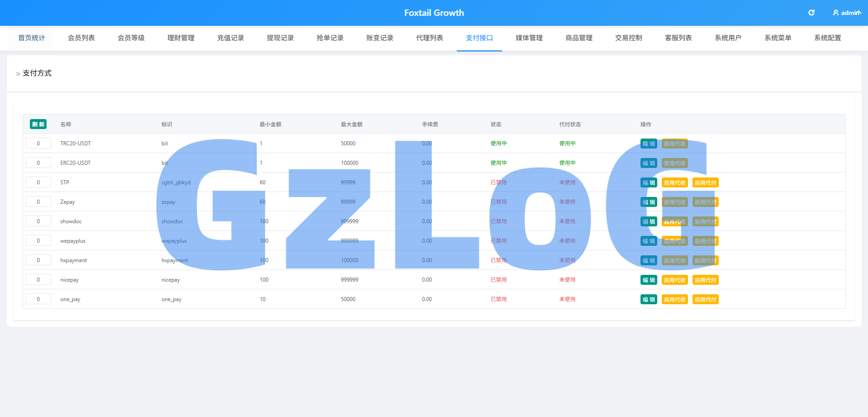Click 禁用代收 for TRC20-USDT
The width and height of the screenshot is (868, 417).
tap(675, 144)
